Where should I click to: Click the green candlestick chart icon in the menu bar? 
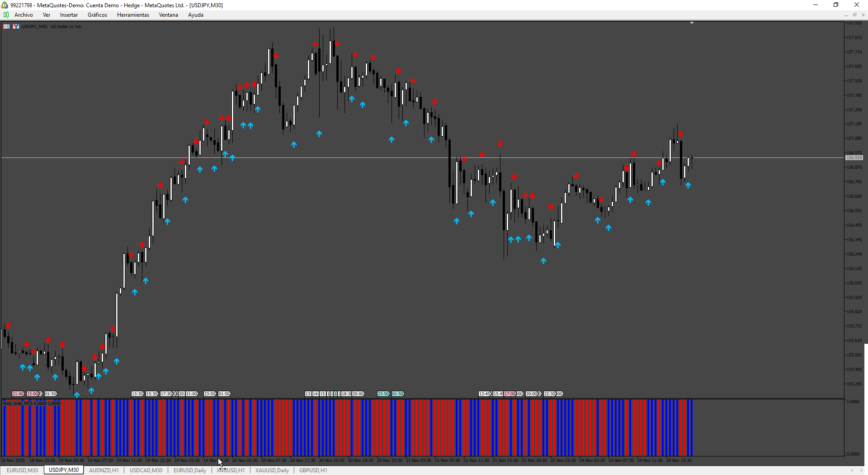click(6, 15)
